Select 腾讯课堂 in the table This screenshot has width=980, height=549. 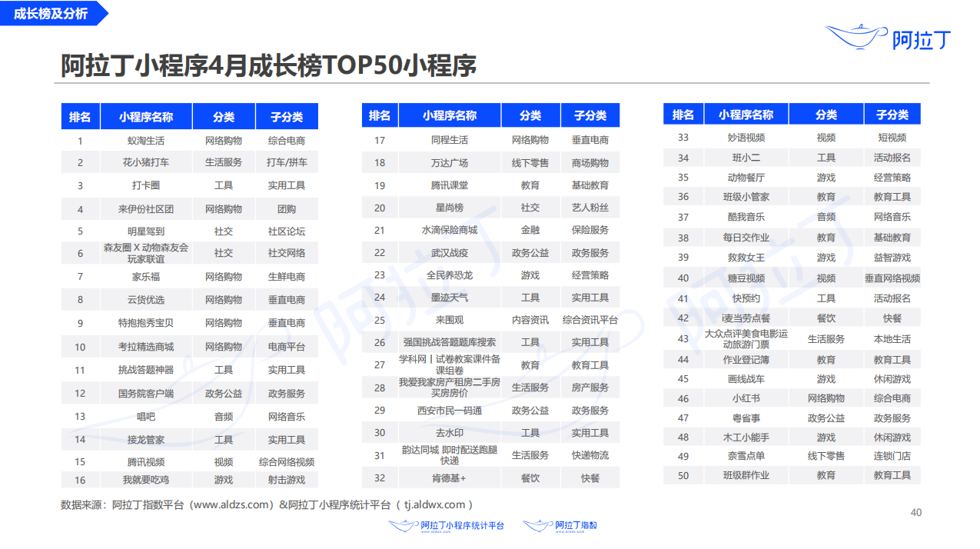tap(450, 185)
